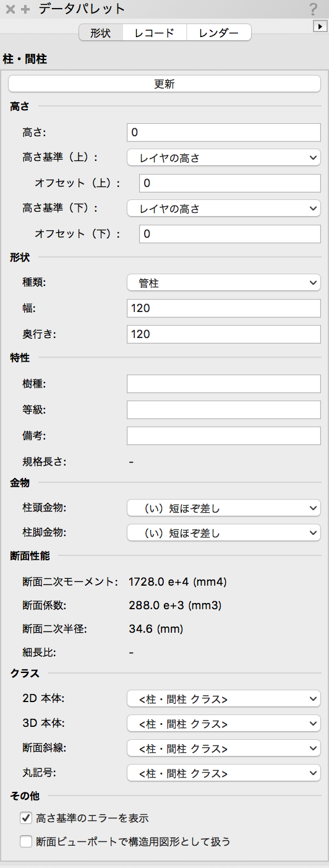Screen dimensions: 329x868
Task: Open the 2D 本体 class dropdown
Action: [x=224, y=699]
